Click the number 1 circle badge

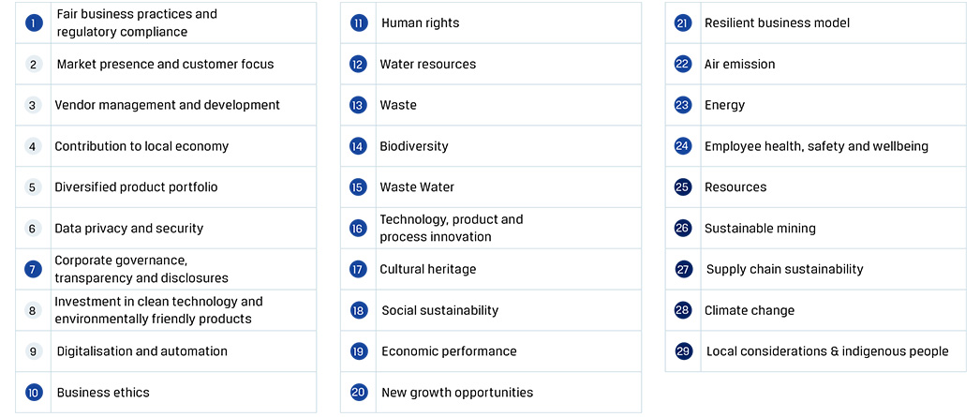pyautogui.click(x=34, y=23)
